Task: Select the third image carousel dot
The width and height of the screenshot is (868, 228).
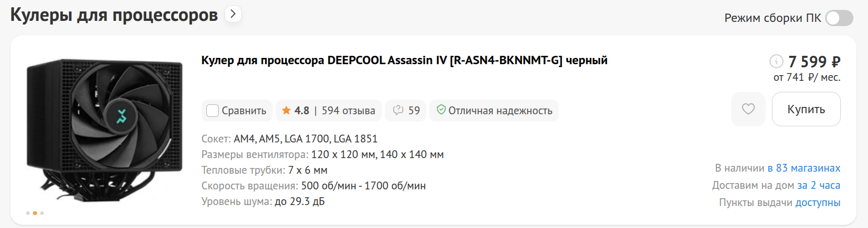Action: coord(42,213)
